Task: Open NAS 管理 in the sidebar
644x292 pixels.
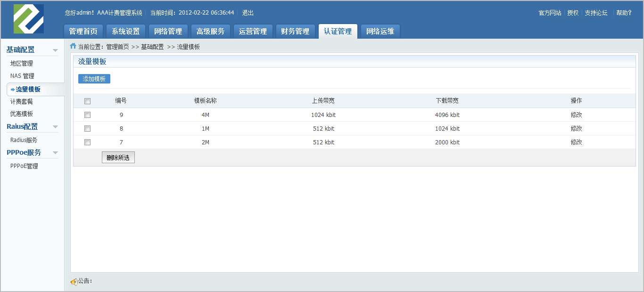Action: pos(22,76)
